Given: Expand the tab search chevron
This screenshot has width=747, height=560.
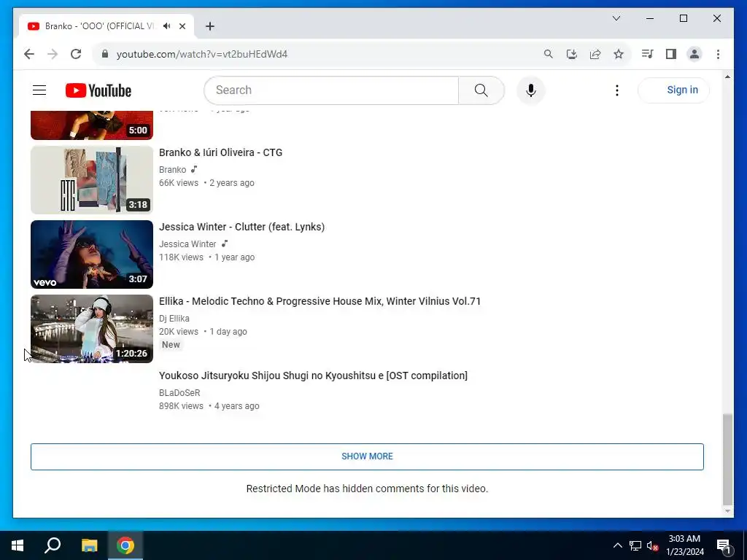Looking at the screenshot, I should tap(616, 18).
